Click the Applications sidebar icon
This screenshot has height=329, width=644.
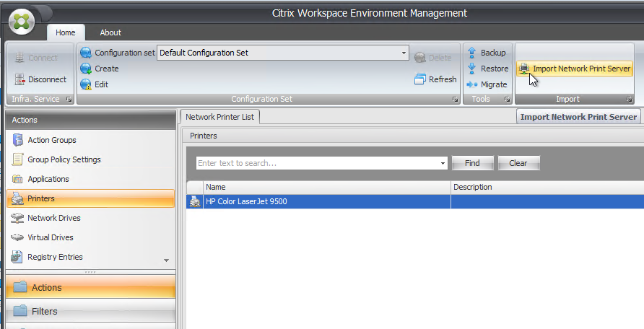(x=17, y=179)
